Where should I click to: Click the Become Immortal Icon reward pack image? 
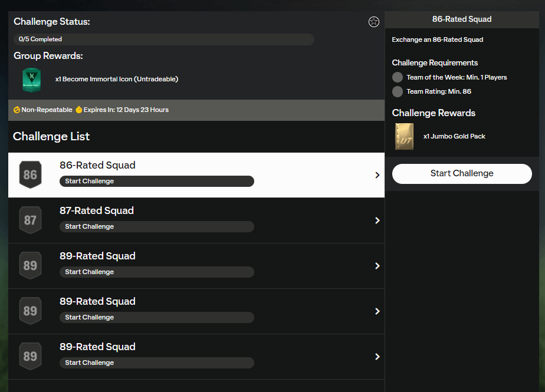coord(31,79)
